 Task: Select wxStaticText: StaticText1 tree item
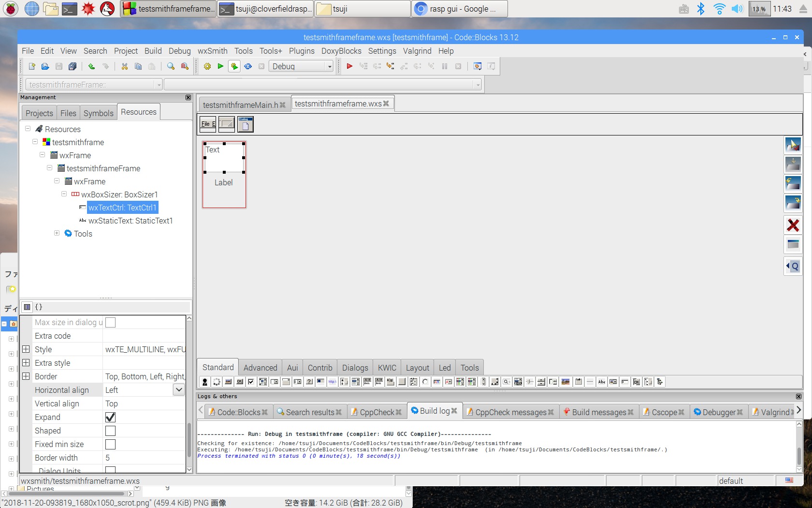130,221
